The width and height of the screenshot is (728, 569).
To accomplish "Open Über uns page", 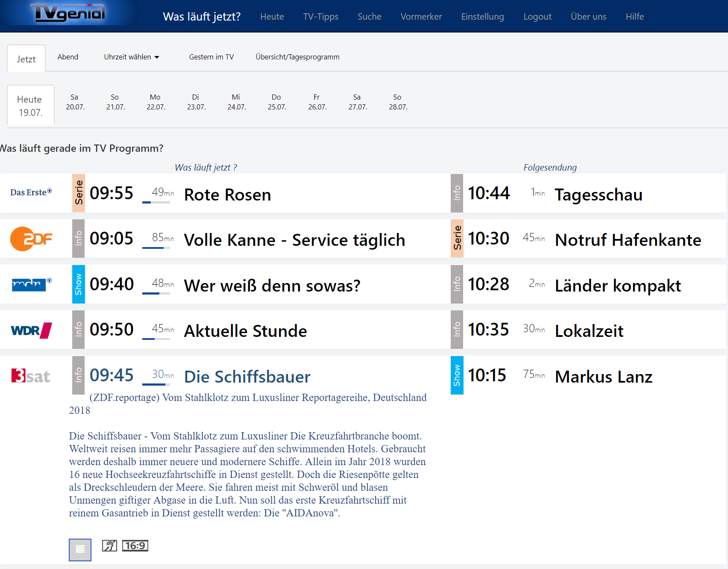I will click(x=589, y=17).
